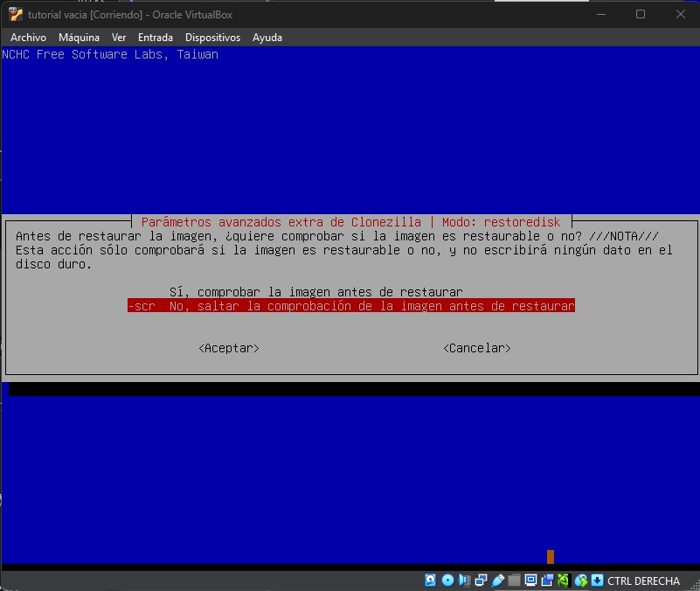Image resolution: width=700 pixels, height=591 pixels.
Task: Click the USB devices status icon
Action: [x=497, y=581]
